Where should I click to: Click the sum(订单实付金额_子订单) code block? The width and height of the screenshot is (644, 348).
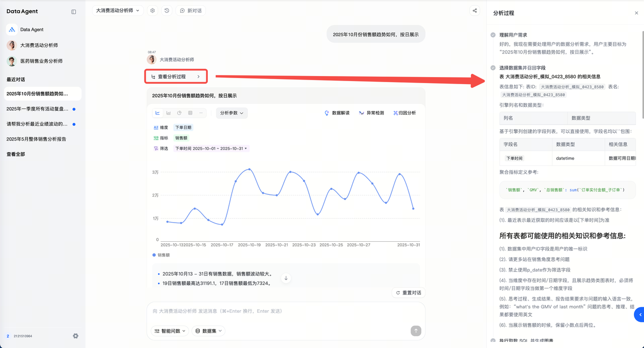[x=568, y=190]
